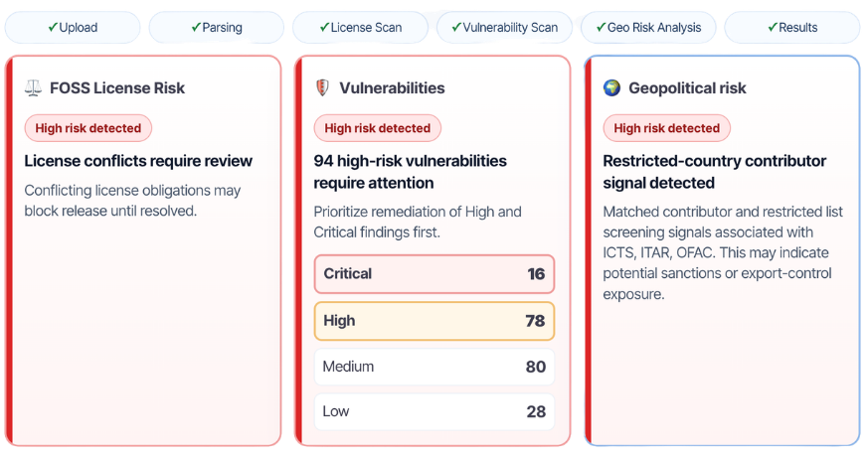The width and height of the screenshot is (868, 458).
Task: Click the checkmark on the Upload step
Action: point(52,28)
